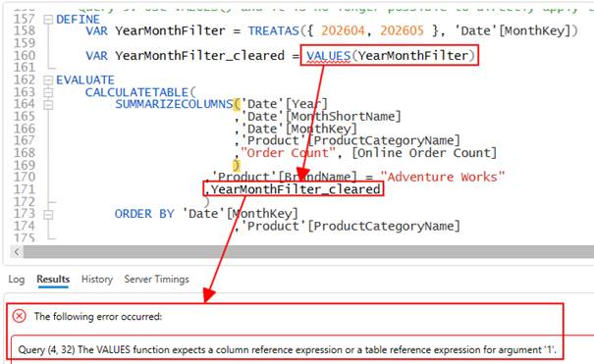Screen dimensions: 594x364
Task: Collapse the SUMMARIZECOLUMNS fold marker
Action: coord(48,104)
